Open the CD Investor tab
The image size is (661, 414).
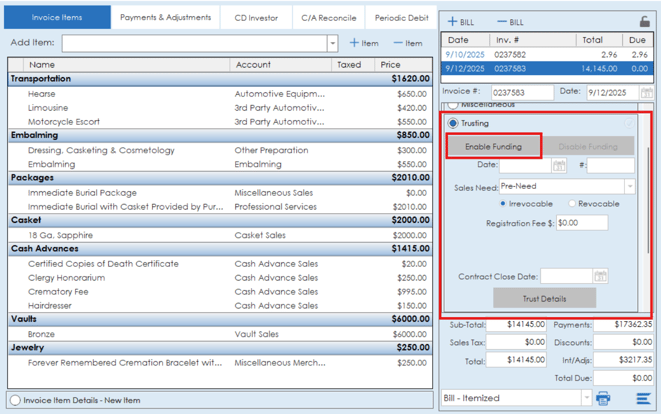256,18
